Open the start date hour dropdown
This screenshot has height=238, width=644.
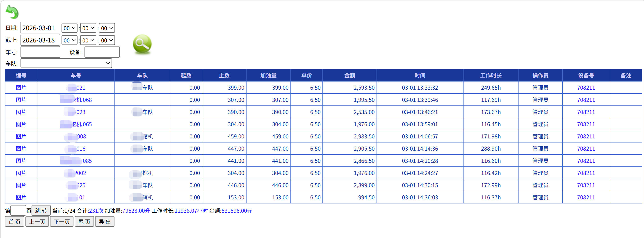[69, 28]
